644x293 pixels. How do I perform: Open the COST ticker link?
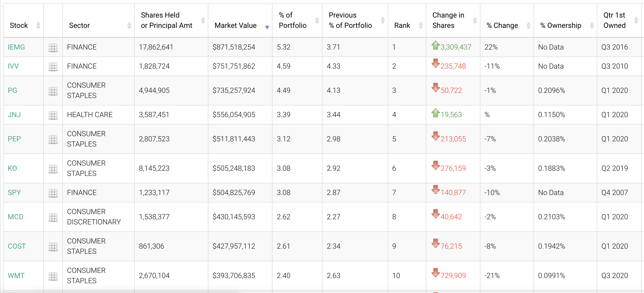pyautogui.click(x=17, y=246)
